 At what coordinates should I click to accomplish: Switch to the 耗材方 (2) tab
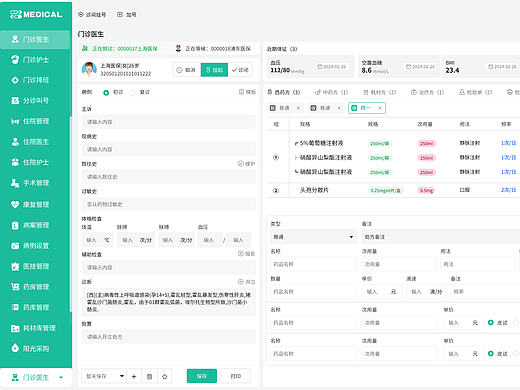tap(379, 92)
